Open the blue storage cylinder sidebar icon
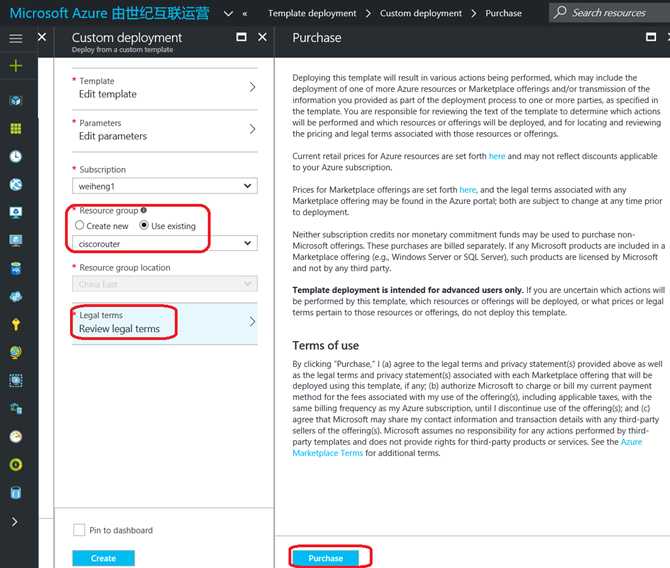Image resolution: width=670 pixels, height=568 pixels. pos(16,493)
